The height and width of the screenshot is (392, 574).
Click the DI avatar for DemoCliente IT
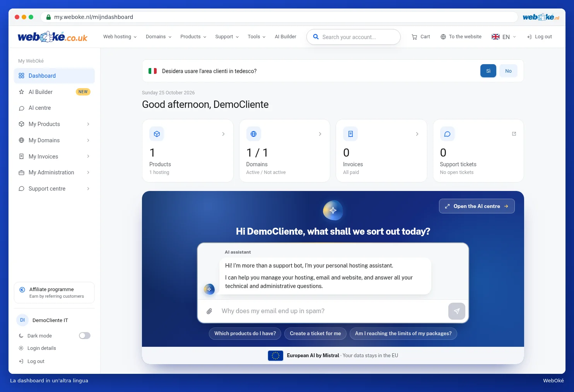click(22, 320)
